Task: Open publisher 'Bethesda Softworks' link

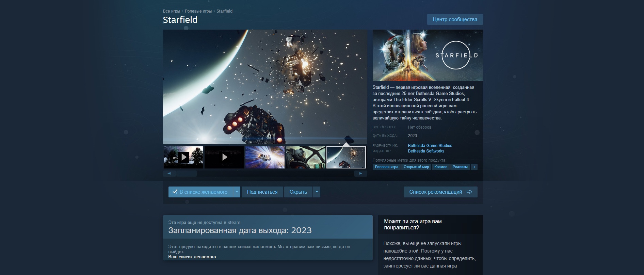Action: [426, 151]
